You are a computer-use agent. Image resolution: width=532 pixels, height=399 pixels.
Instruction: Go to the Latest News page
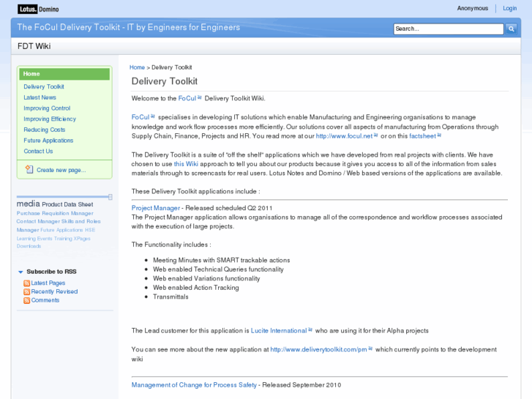pos(40,97)
